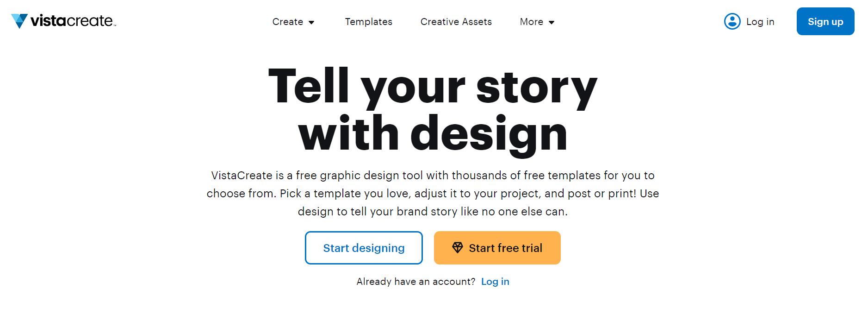Click Log in in the header
The height and width of the screenshot is (321, 868).
tap(760, 22)
